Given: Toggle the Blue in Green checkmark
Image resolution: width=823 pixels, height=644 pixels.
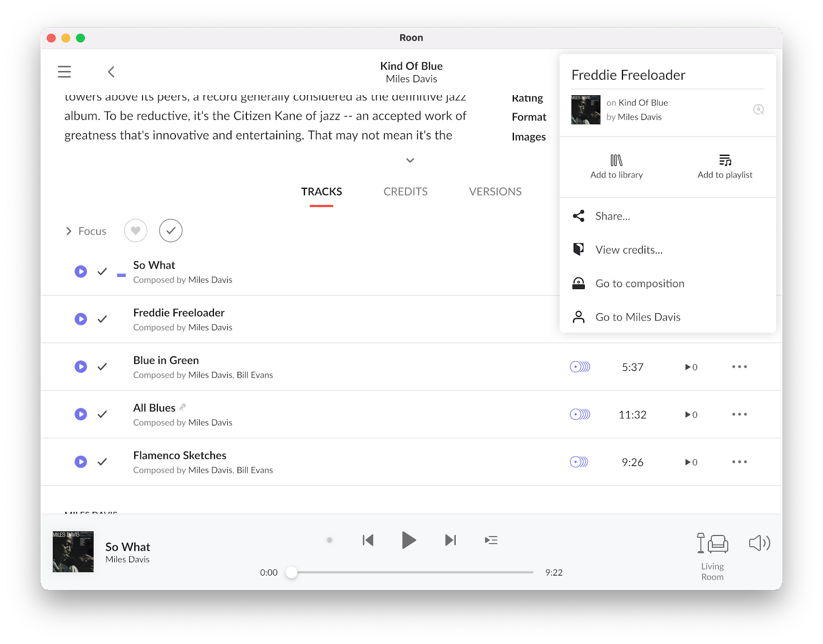Looking at the screenshot, I should click(102, 367).
